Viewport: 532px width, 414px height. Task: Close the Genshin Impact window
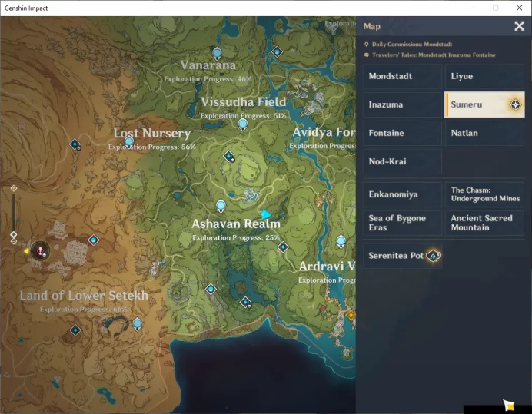tap(520, 8)
